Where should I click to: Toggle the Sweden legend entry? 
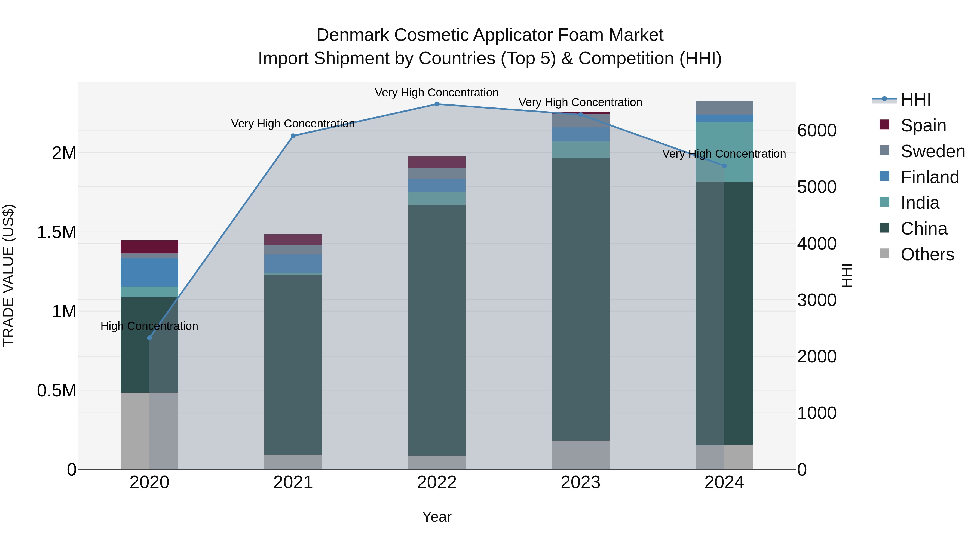click(x=922, y=151)
